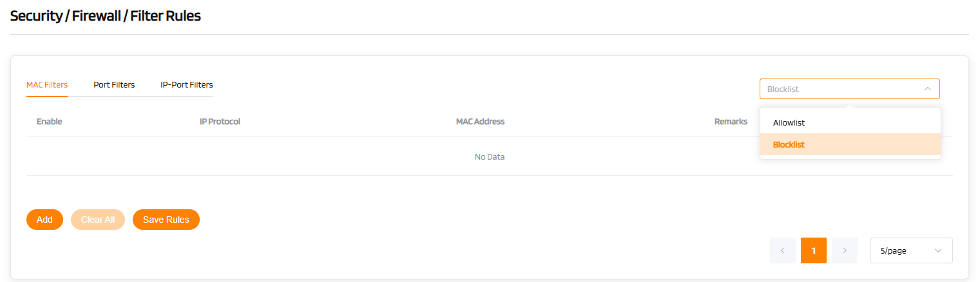Screen dimensions: 980x282
Task: Open the Port Filters tab
Action: 114,85
